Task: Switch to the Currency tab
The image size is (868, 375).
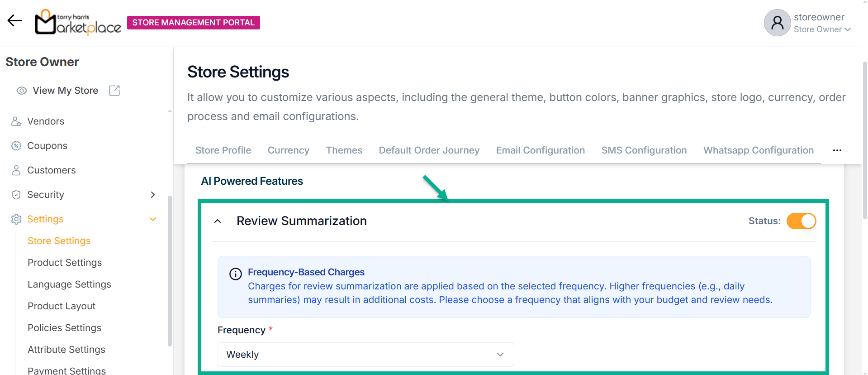Action: click(x=288, y=150)
